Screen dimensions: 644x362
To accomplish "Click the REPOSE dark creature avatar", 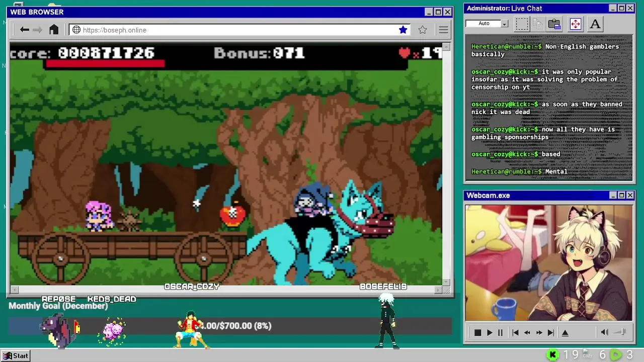I will click(59, 330).
